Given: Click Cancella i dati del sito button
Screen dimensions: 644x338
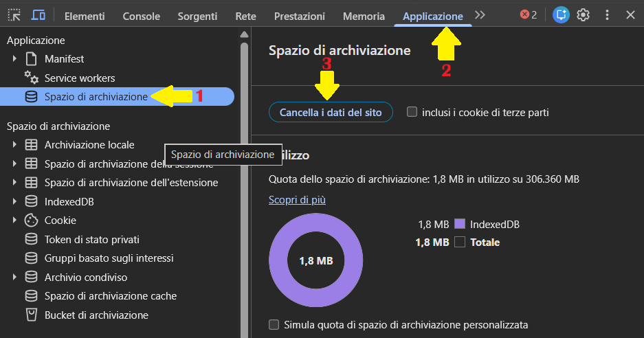Looking at the screenshot, I should pyautogui.click(x=331, y=112).
